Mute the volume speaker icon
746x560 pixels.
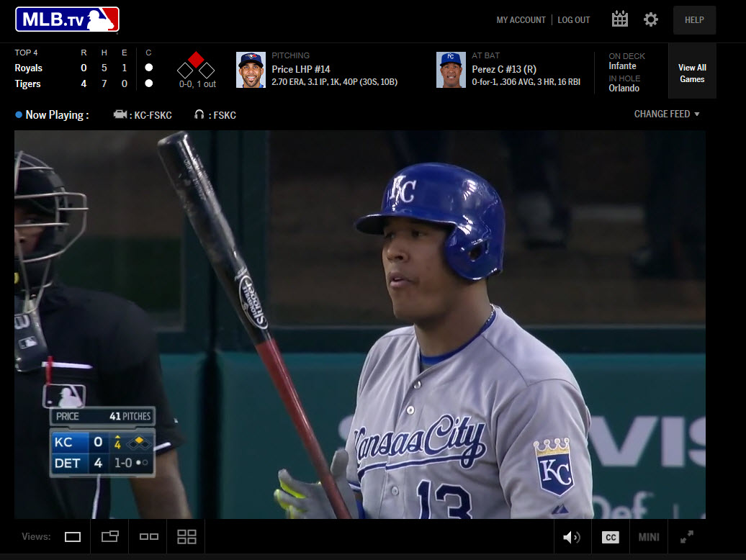click(572, 537)
